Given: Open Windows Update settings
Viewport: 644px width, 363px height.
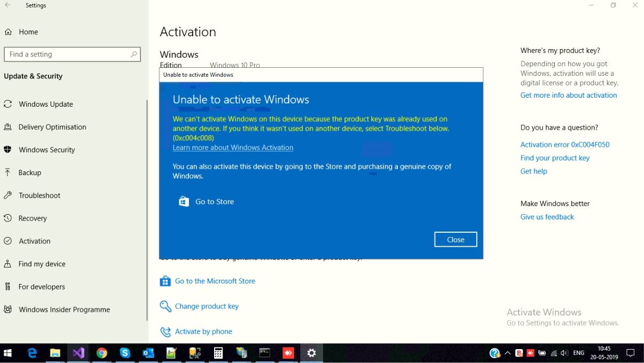Looking at the screenshot, I should pyautogui.click(x=46, y=104).
